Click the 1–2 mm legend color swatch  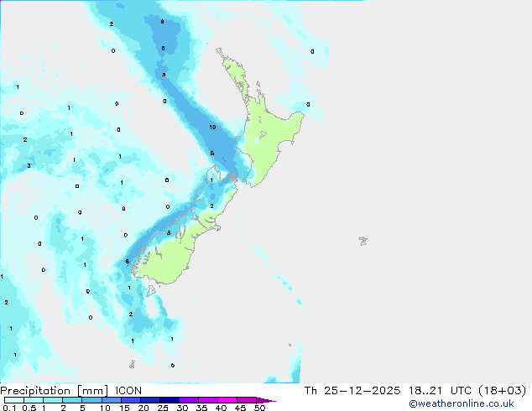point(53,400)
